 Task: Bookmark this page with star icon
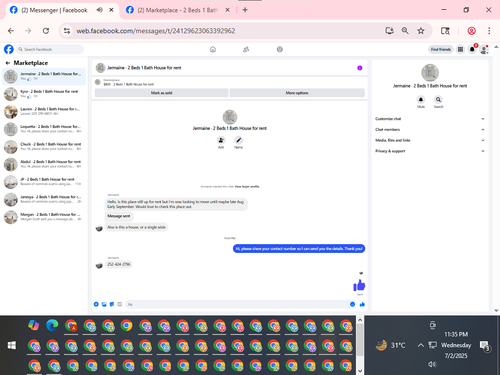pos(421,31)
